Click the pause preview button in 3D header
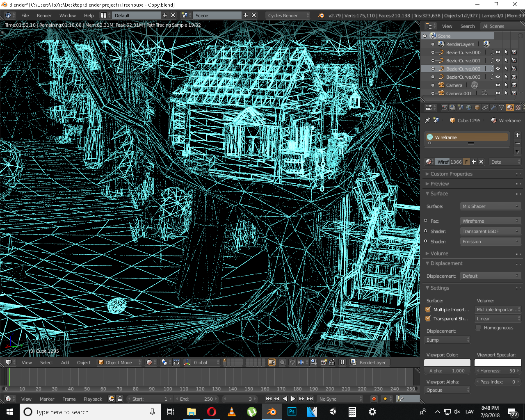 (342, 362)
